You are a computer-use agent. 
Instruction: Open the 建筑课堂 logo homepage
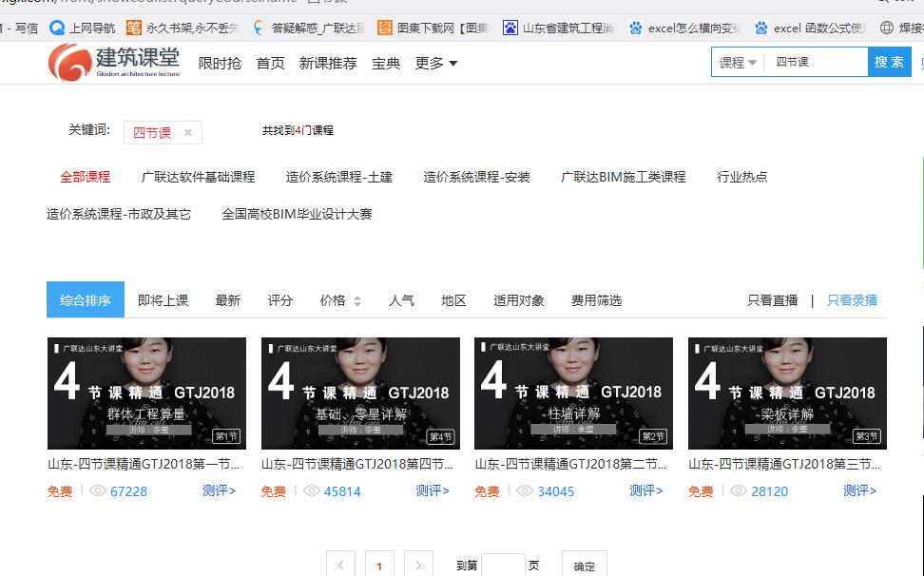pos(114,62)
